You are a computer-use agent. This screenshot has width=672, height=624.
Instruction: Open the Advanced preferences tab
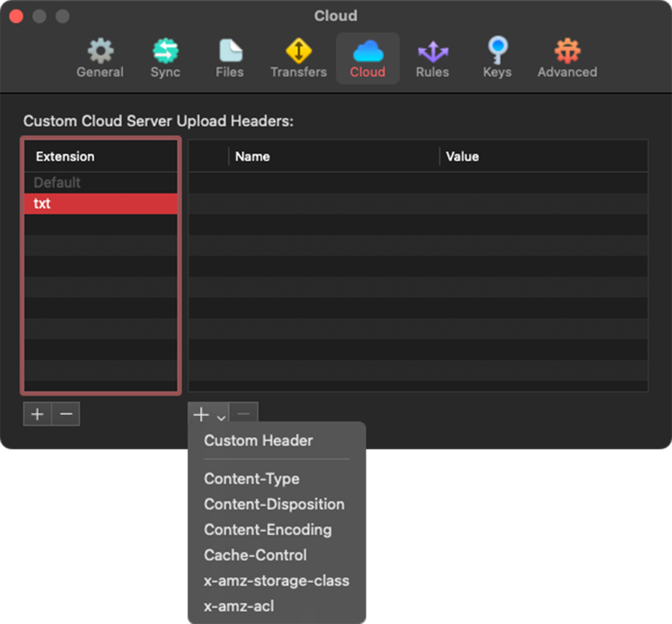pyautogui.click(x=567, y=58)
